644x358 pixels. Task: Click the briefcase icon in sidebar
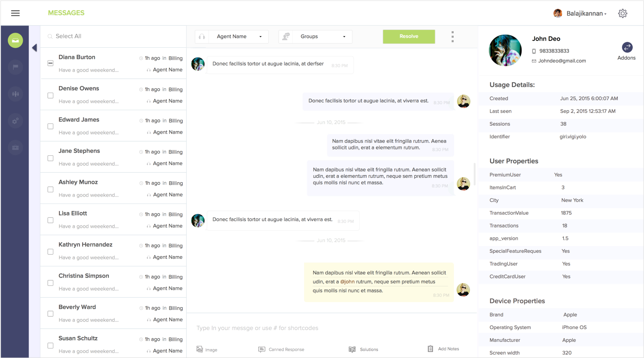tap(15, 148)
